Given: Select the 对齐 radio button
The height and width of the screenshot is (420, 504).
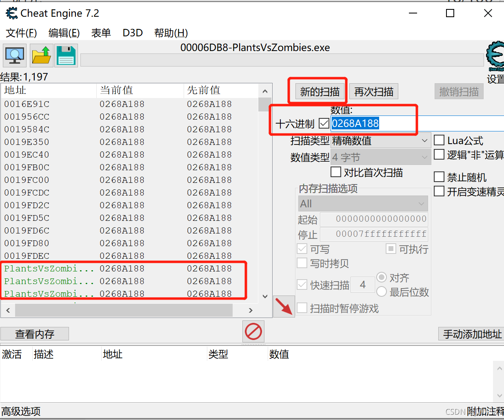Looking at the screenshot, I should [x=382, y=278].
